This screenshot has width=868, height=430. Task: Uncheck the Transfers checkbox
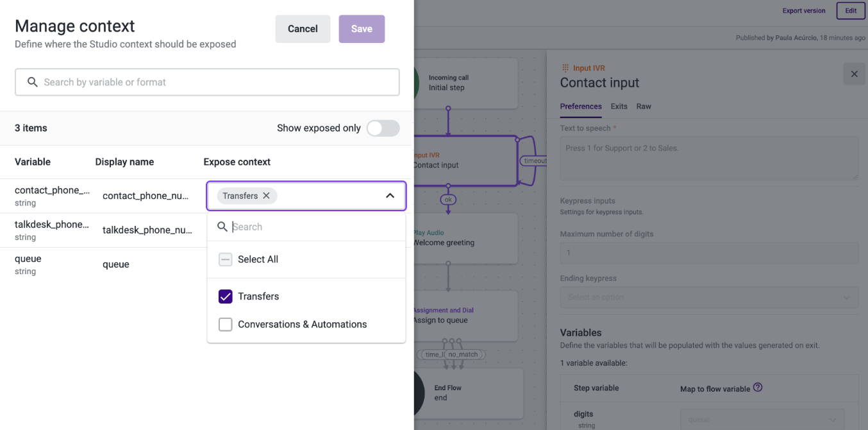[226, 297]
